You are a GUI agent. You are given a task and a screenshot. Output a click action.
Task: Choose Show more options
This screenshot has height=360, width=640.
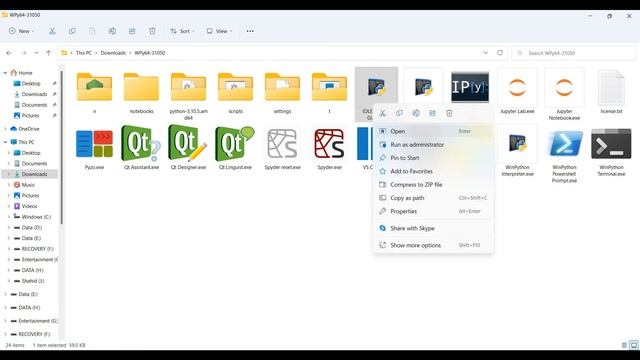pyautogui.click(x=433, y=245)
